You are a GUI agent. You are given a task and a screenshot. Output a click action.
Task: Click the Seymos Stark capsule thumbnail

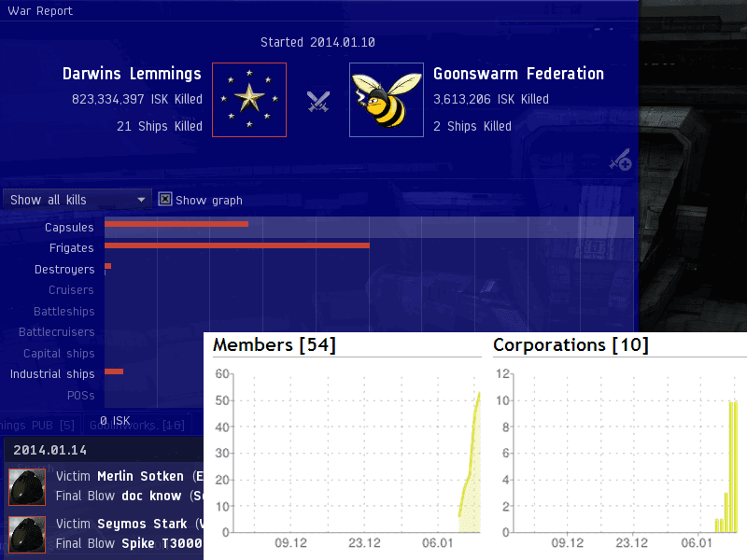(27, 534)
